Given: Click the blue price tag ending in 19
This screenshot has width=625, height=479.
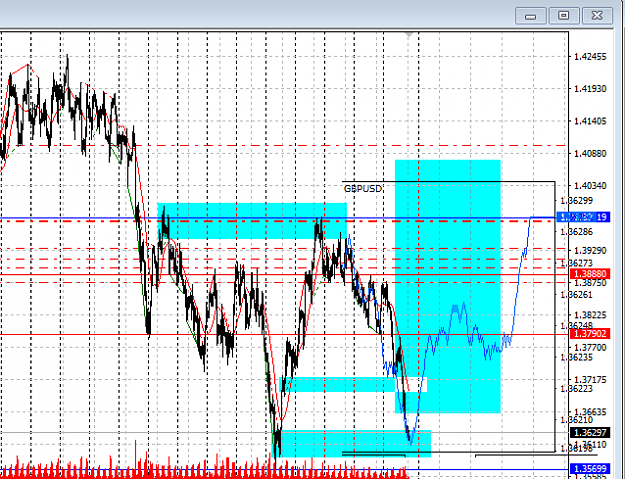Looking at the screenshot, I should pyautogui.click(x=584, y=217).
